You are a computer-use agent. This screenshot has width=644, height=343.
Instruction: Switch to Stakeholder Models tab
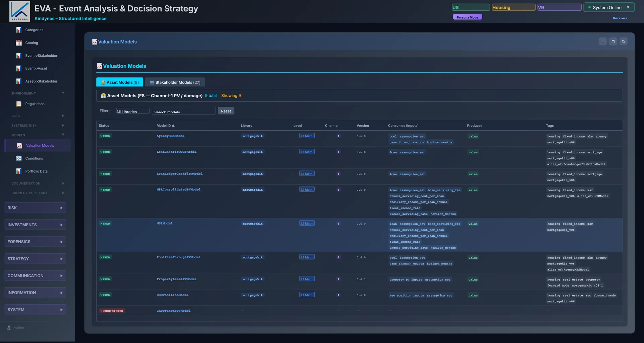[x=175, y=82]
